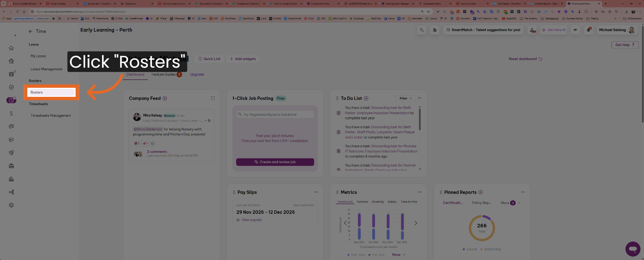Click the To Do List scrollbar
644x260 pixels.
point(420,119)
